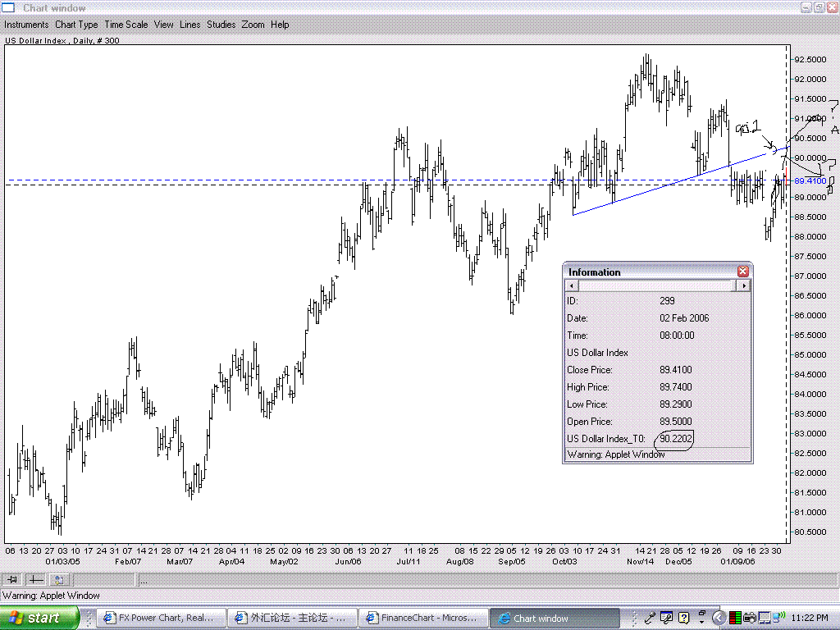This screenshot has height=630, width=840.
Task: Click the High Price value 89.7400
Action: coord(676,387)
